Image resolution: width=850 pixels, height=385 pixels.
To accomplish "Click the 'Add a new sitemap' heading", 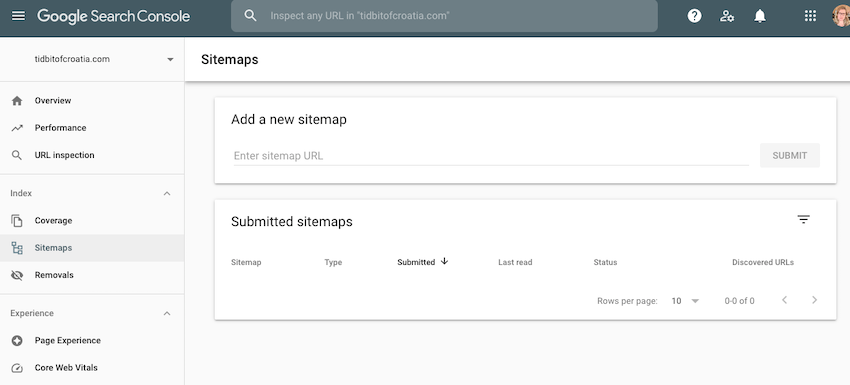I will [289, 119].
